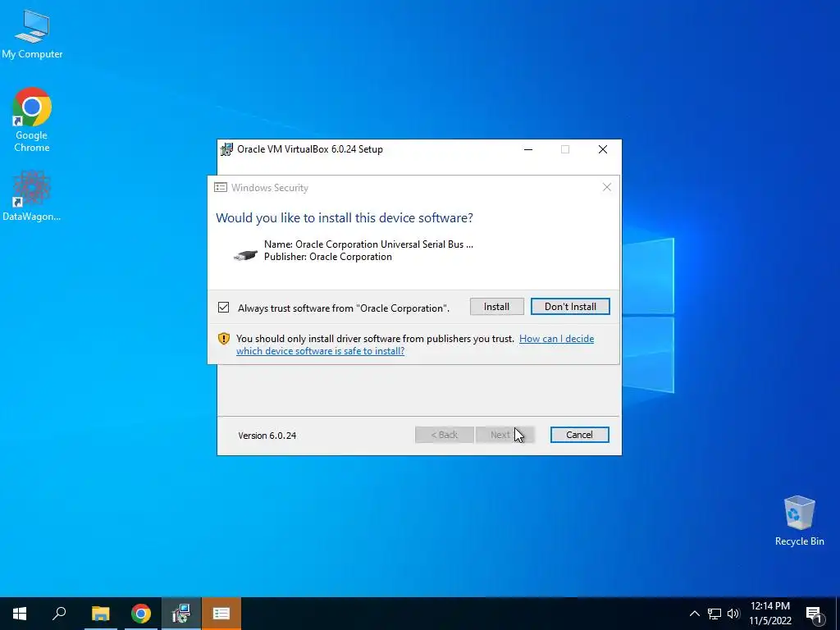The width and height of the screenshot is (840, 630).
Task: Click the VirtualBox Setup title bar icon
Action: tap(227, 149)
